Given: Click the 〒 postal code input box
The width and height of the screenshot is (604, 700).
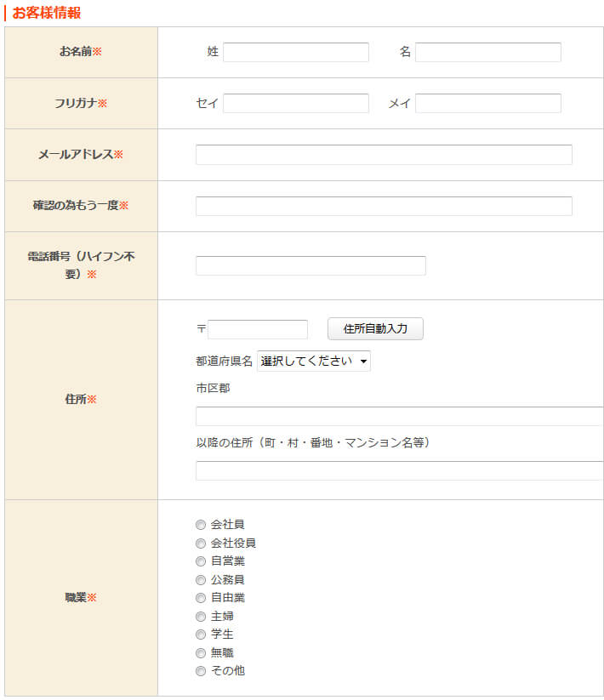Looking at the screenshot, I should tap(257, 329).
